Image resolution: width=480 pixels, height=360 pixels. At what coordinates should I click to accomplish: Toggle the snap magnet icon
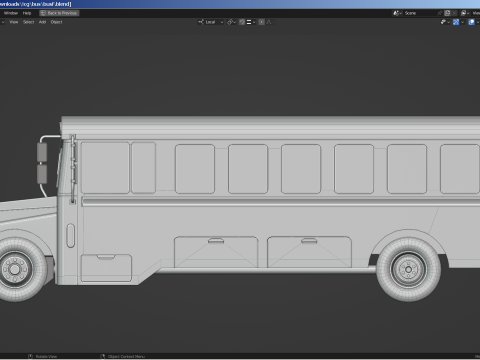pos(242,22)
